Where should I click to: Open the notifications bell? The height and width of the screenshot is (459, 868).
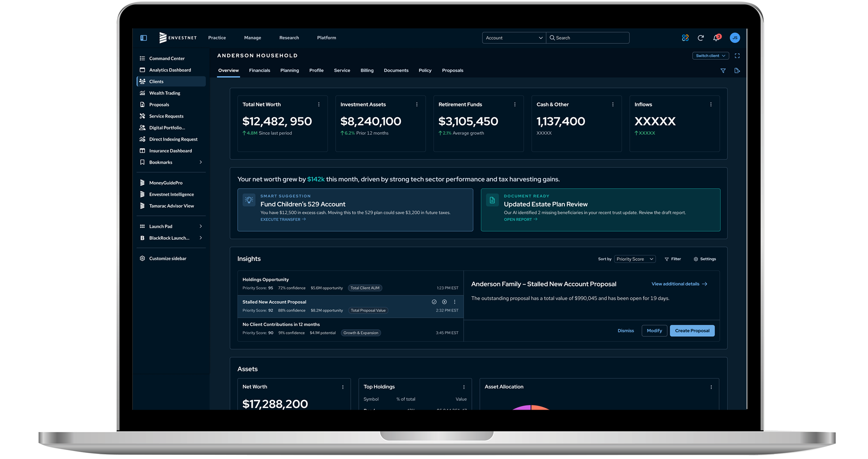[x=716, y=38]
